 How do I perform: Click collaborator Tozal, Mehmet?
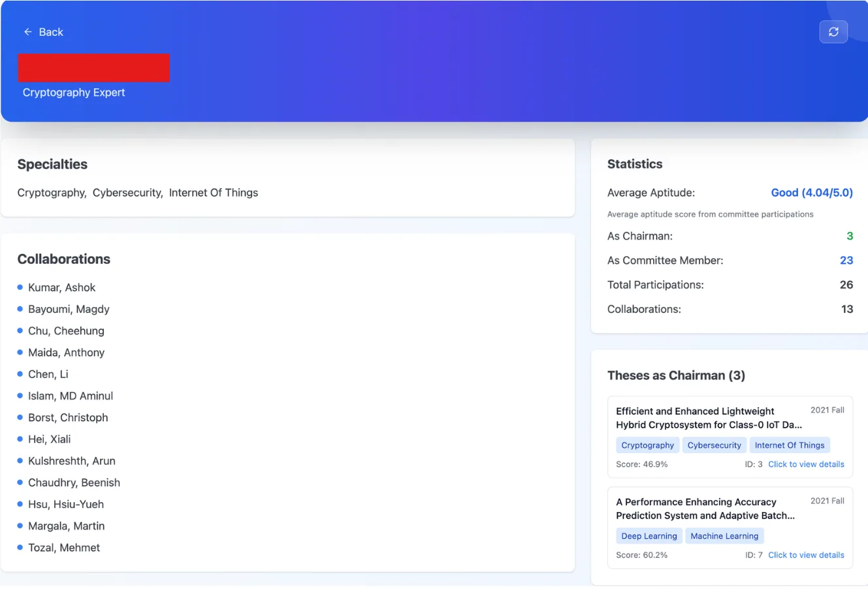[x=64, y=548]
